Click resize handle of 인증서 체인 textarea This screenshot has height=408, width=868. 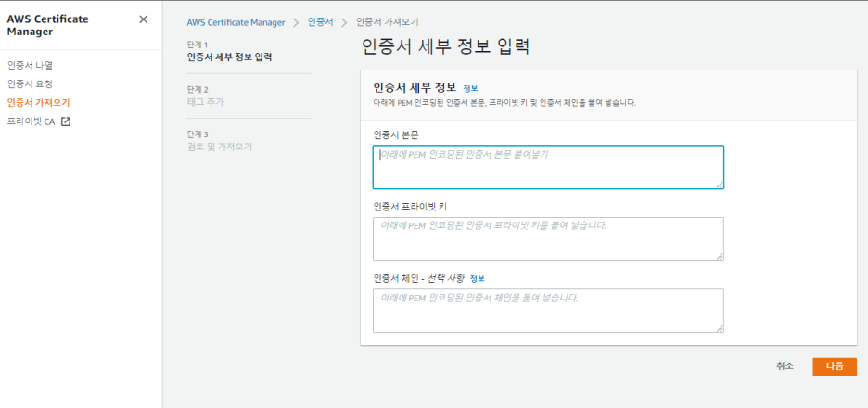[719, 327]
